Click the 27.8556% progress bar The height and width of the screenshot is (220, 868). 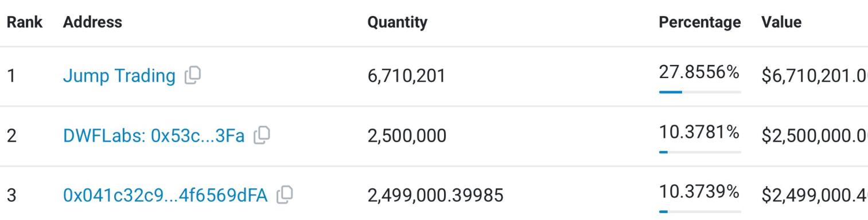(700, 91)
